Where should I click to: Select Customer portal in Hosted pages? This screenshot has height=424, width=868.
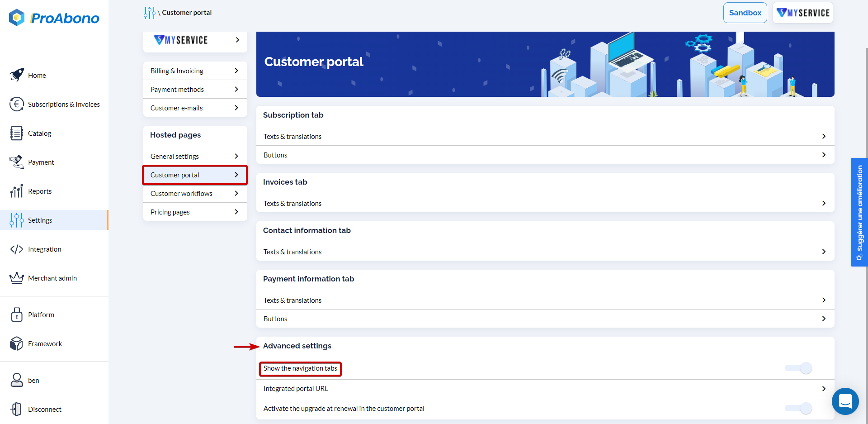195,175
